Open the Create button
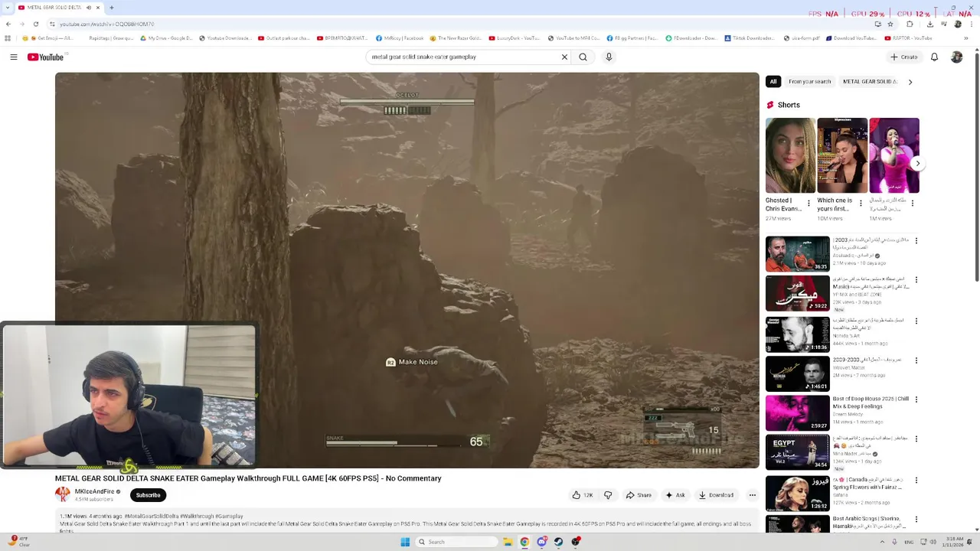Screen dimensions: 980x551 coord(903,57)
